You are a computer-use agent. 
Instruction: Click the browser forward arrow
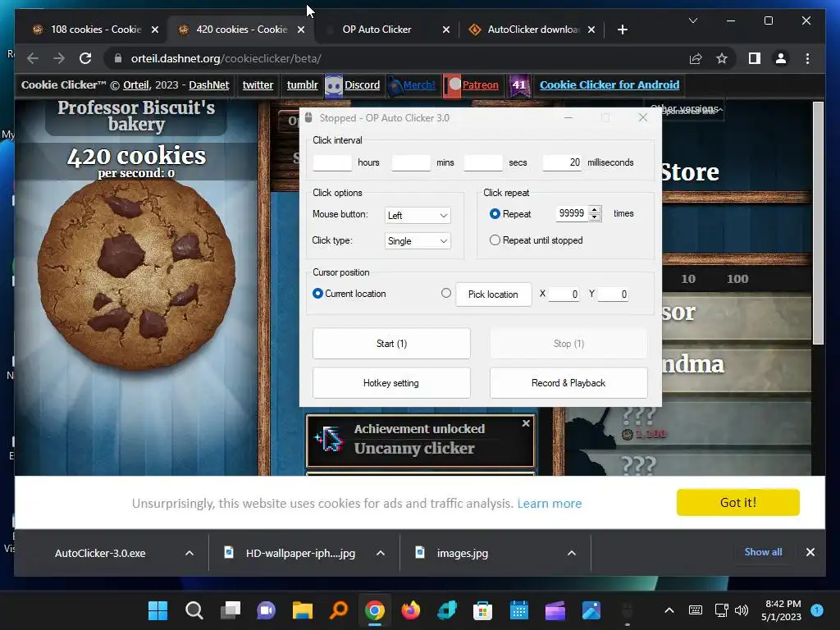[x=59, y=58]
